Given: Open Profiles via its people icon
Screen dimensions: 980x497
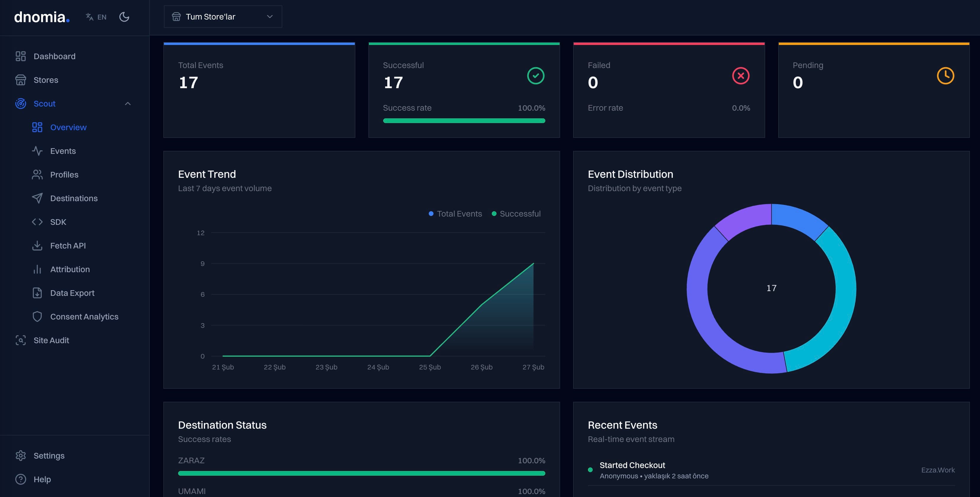Looking at the screenshot, I should (x=37, y=175).
